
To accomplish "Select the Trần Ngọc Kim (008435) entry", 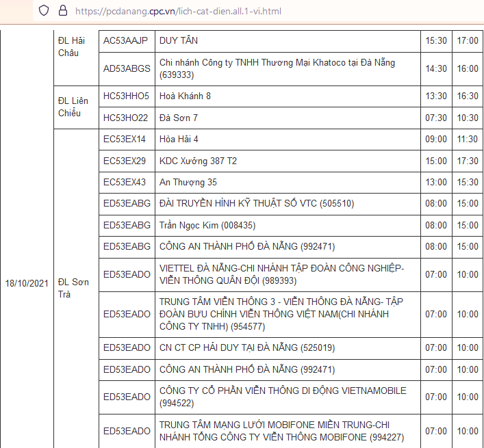I will coord(207,226).
